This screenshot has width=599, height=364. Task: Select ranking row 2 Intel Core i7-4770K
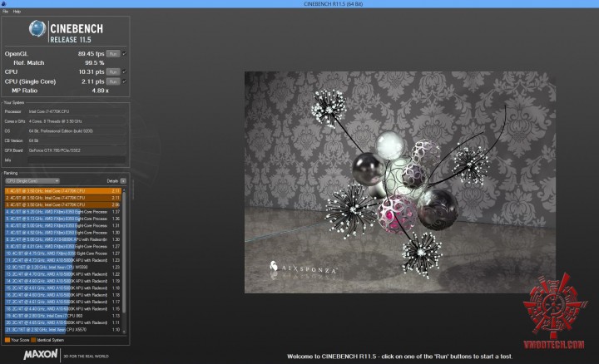pyautogui.click(x=63, y=198)
